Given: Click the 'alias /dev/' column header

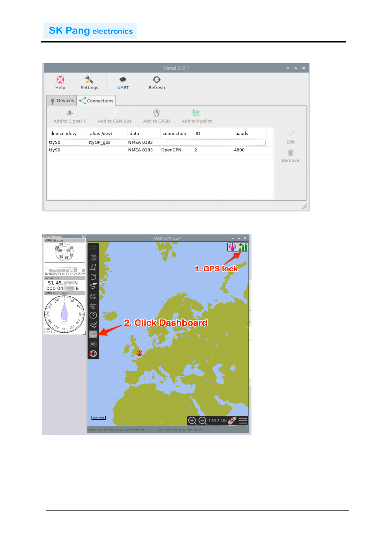Looking at the screenshot, I should pos(108,133).
